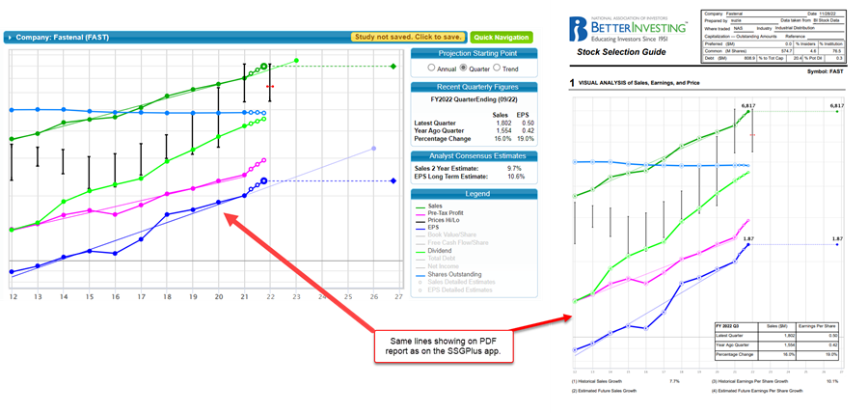The width and height of the screenshot is (868, 413).
Task: Click the blue EPS projection end diamond
Action: coord(393,181)
